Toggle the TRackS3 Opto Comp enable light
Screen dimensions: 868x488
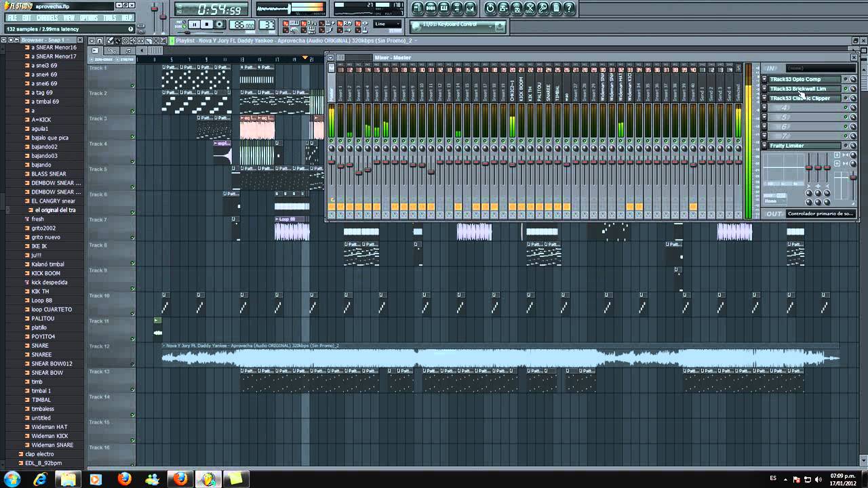(846, 79)
